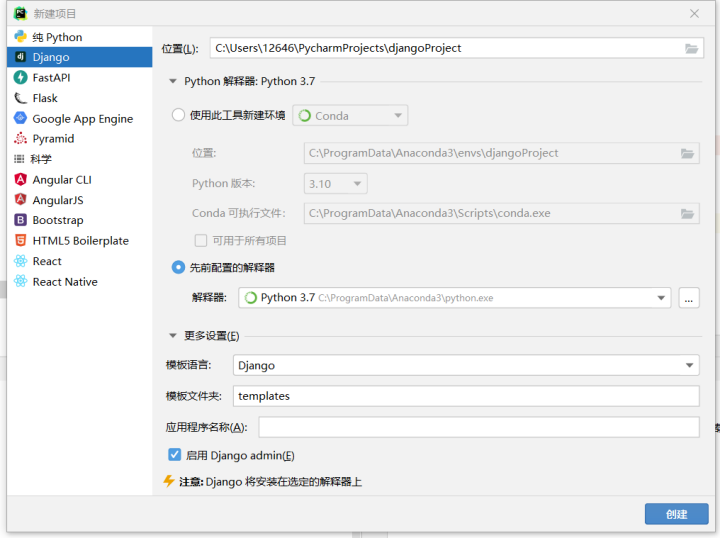Open the 模板语言 Django dropdown

466,365
